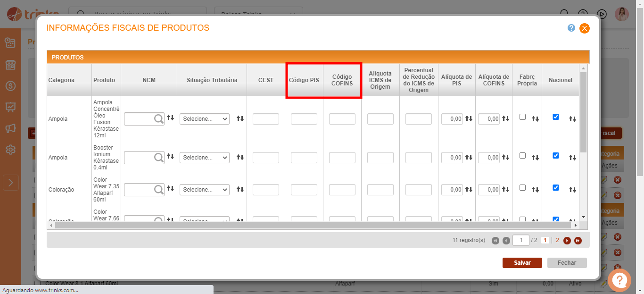Click the Salvar button
Viewport: 644px width, 294px height.
coord(522,263)
